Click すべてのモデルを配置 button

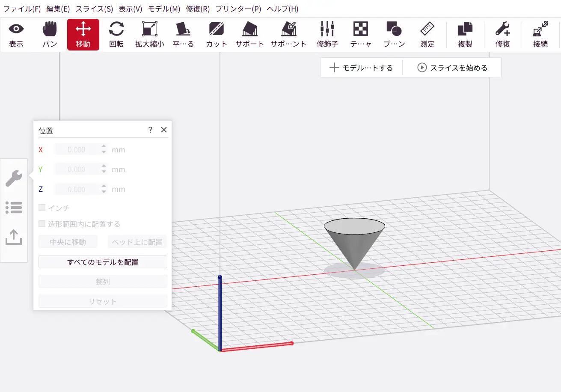click(103, 262)
